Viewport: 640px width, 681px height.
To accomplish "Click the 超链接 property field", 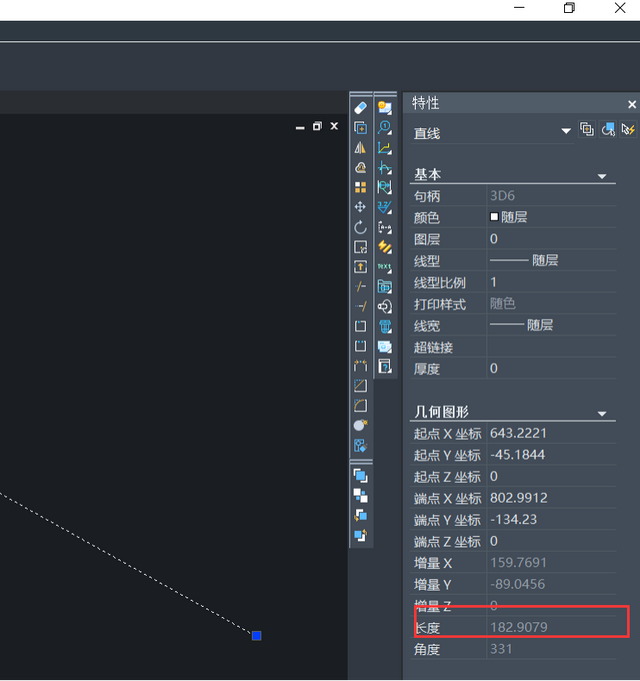I will 551,347.
